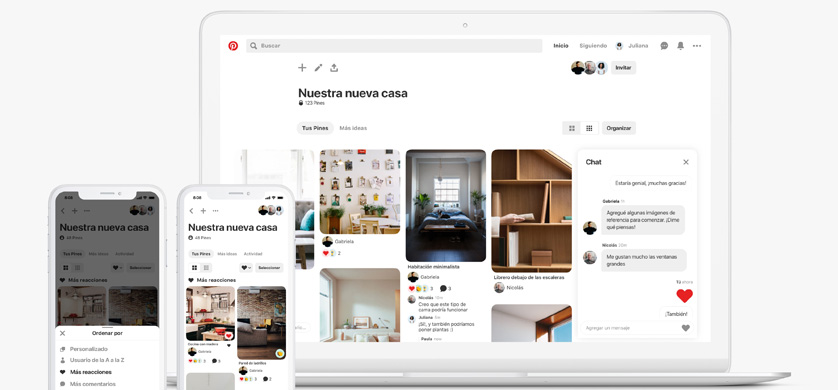Open the bright living room pin image
The image size is (838, 390).
coord(360,305)
